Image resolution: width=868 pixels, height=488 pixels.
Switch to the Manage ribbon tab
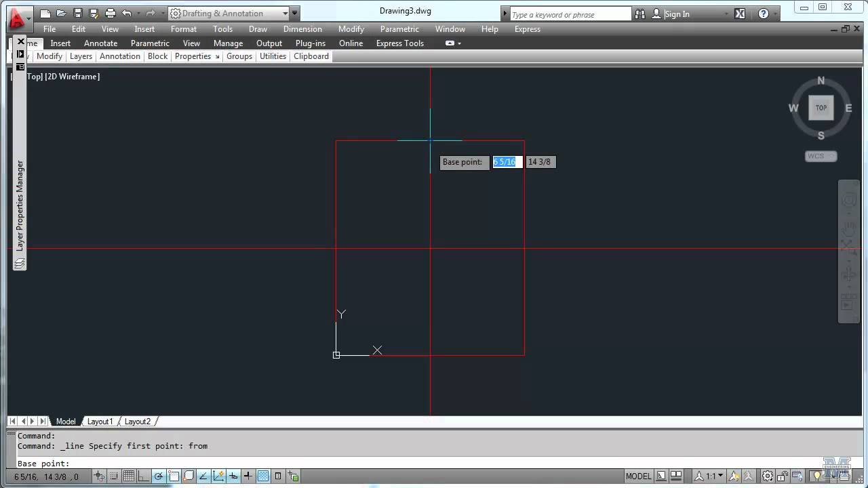[x=228, y=43]
